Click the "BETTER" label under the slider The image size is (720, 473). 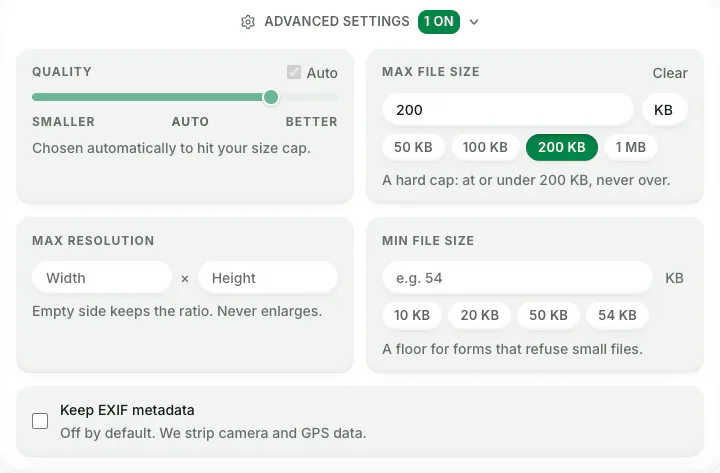point(311,122)
